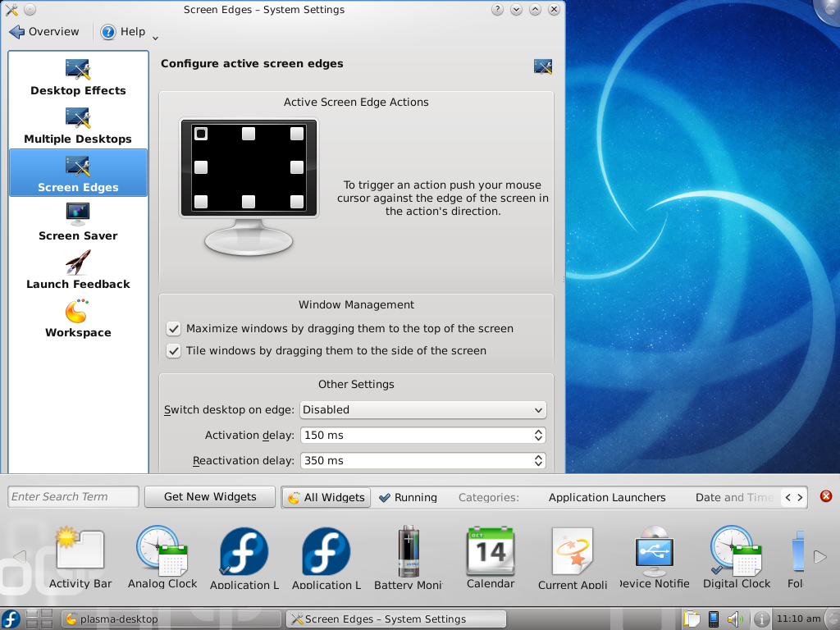
Task: Click the virtual desktop pager
Action: tap(39, 619)
